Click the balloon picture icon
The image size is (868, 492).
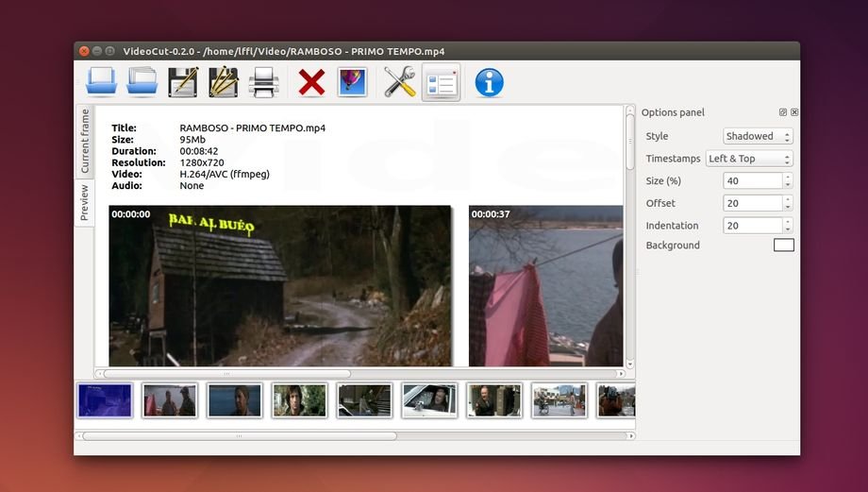point(351,82)
